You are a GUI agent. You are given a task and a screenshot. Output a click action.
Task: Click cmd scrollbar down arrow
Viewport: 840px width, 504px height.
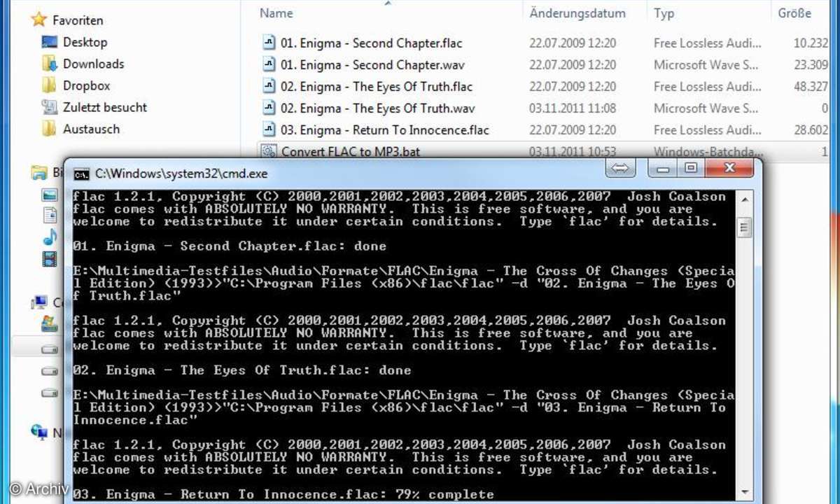[744, 492]
